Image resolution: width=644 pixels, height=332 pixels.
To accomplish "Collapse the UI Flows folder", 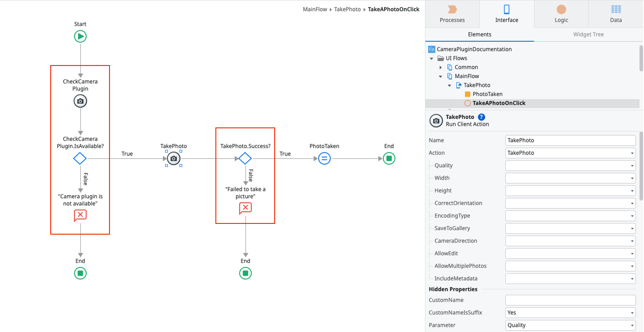I will [432, 58].
